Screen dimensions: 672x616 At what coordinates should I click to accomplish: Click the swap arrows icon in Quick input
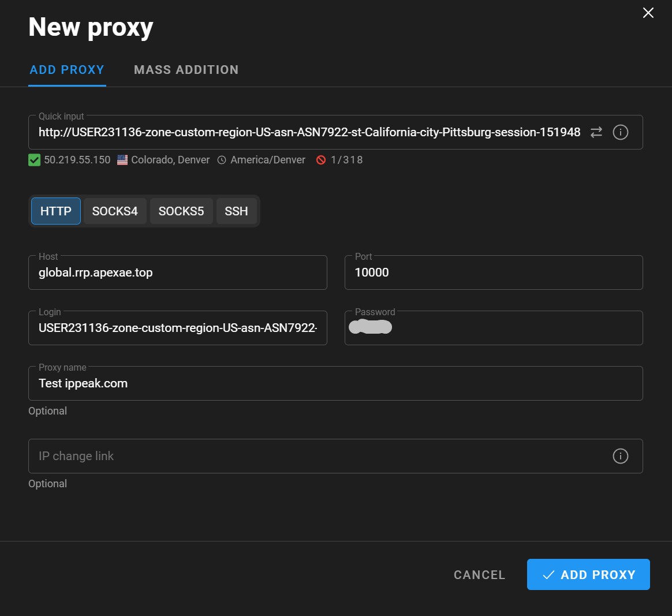(x=596, y=132)
